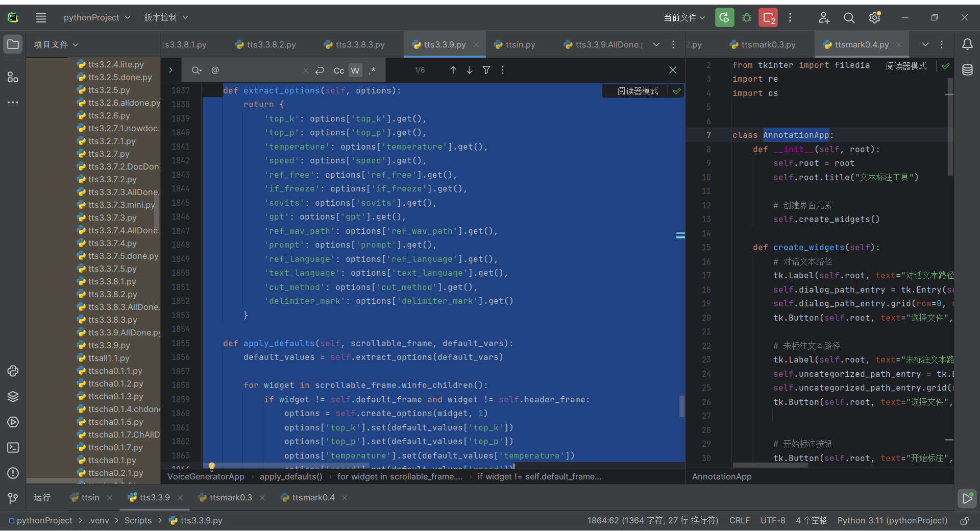
Task: Change indent setting 4 个空格
Action: click(x=811, y=520)
